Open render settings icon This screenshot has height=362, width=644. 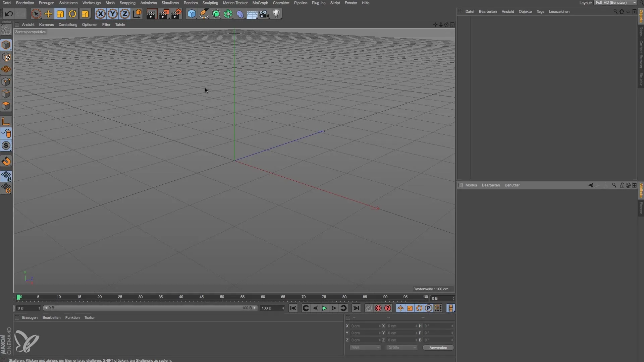[x=176, y=14]
